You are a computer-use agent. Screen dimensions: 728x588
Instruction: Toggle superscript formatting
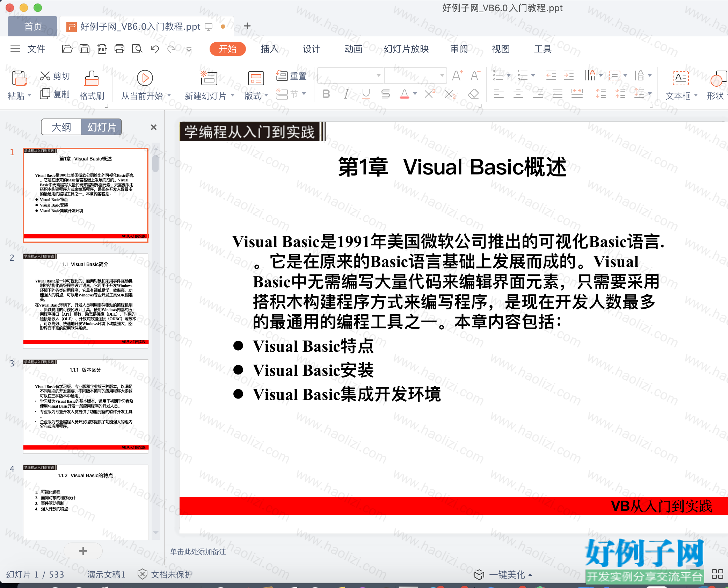tap(430, 94)
